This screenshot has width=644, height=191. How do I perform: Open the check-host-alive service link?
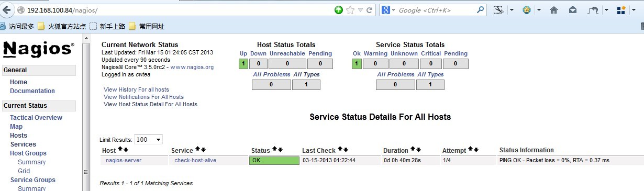(195, 160)
